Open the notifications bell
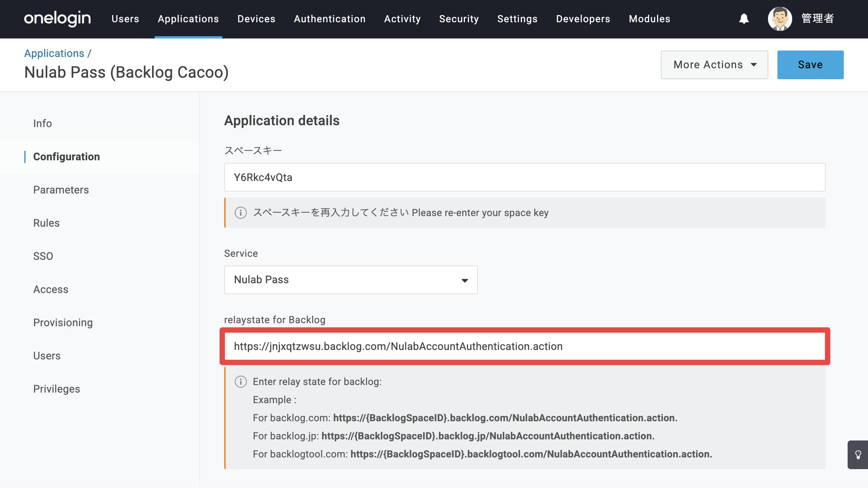Viewport: 868px width, 488px height. [744, 18]
